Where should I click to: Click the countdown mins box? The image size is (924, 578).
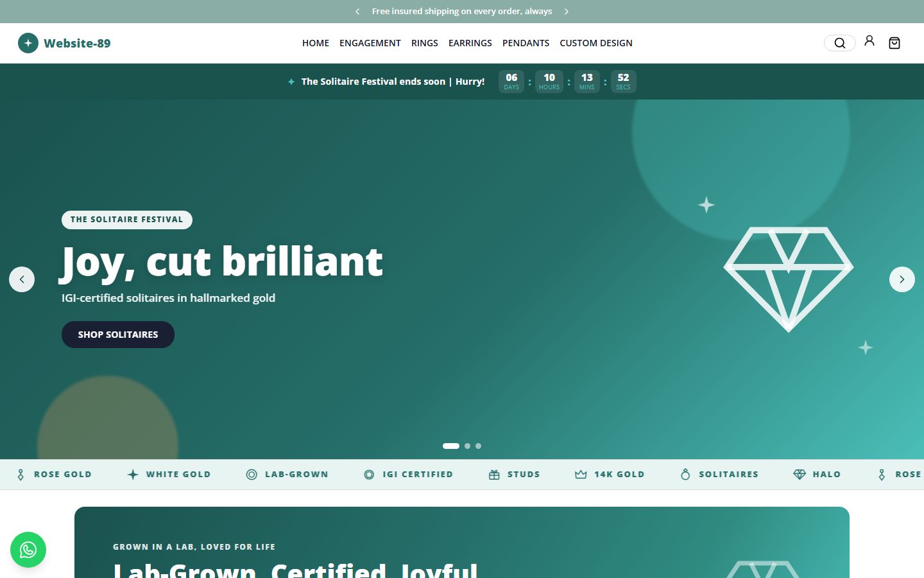coord(587,82)
